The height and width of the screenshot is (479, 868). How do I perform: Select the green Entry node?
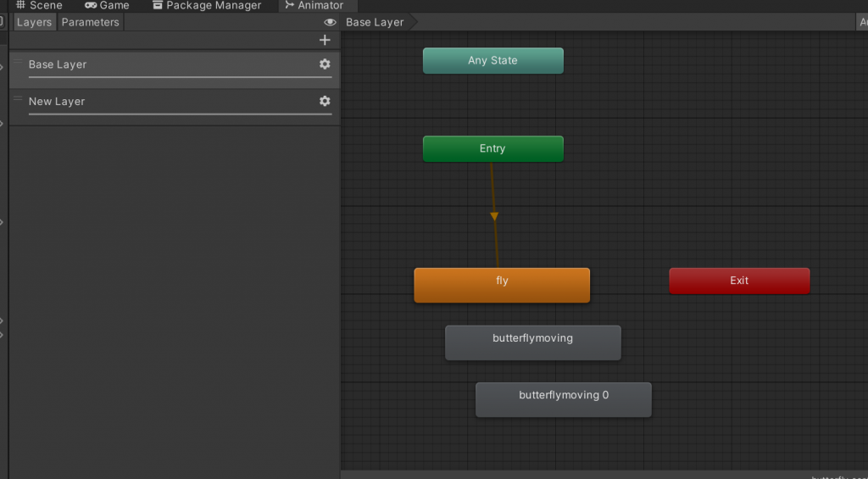492,148
